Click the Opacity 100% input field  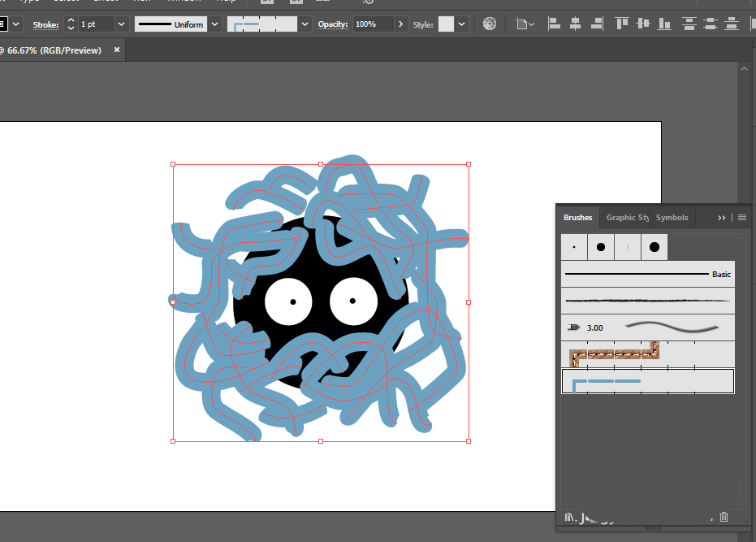(x=374, y=24)
